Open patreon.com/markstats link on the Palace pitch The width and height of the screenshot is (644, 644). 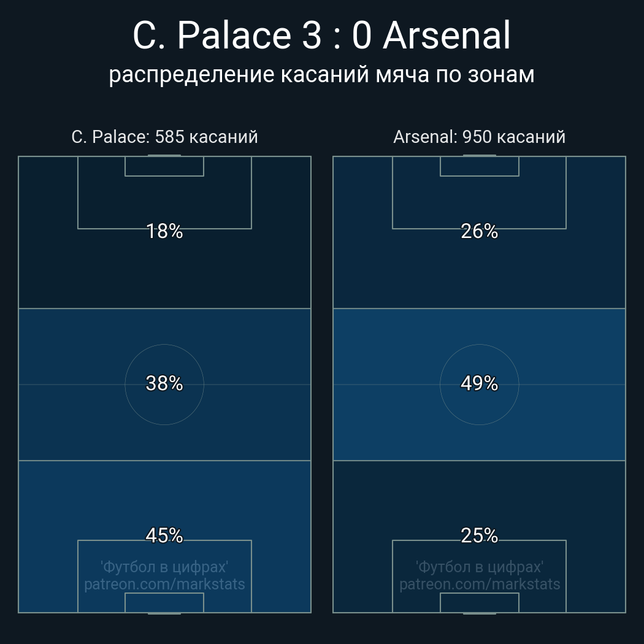click(x=164, y=584)
